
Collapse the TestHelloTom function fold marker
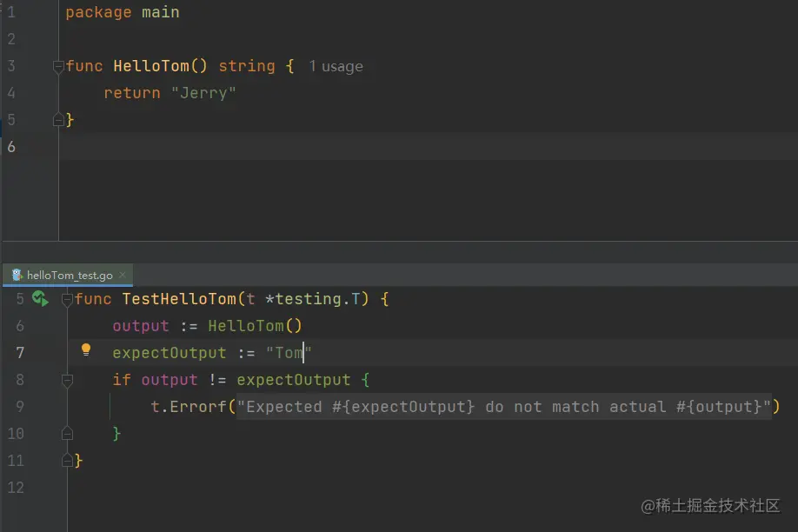67,299
